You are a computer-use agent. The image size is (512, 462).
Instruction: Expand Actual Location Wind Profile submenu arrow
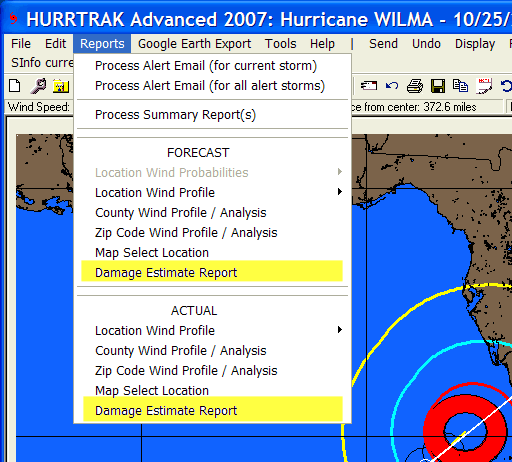click(340, 330)
